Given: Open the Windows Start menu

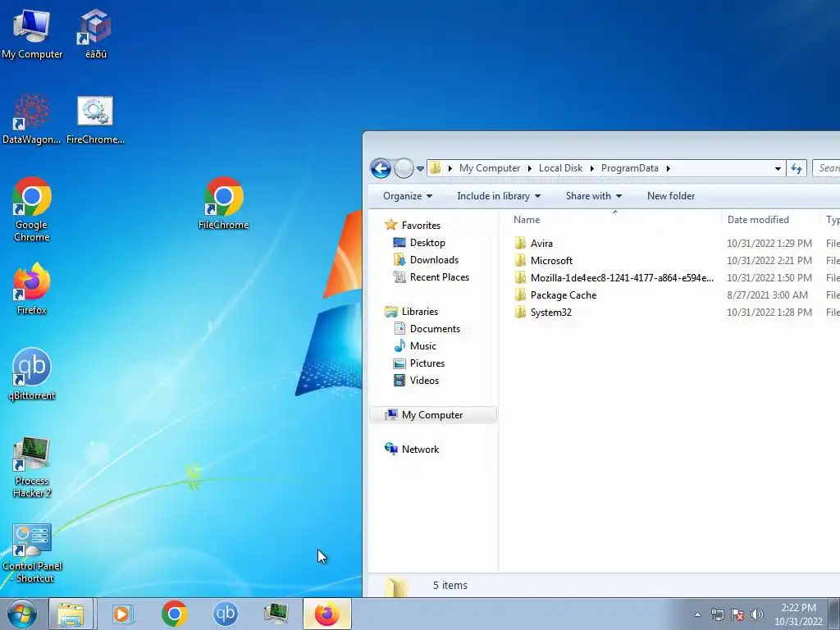Looking at the screenshot, I should point(21,614).
